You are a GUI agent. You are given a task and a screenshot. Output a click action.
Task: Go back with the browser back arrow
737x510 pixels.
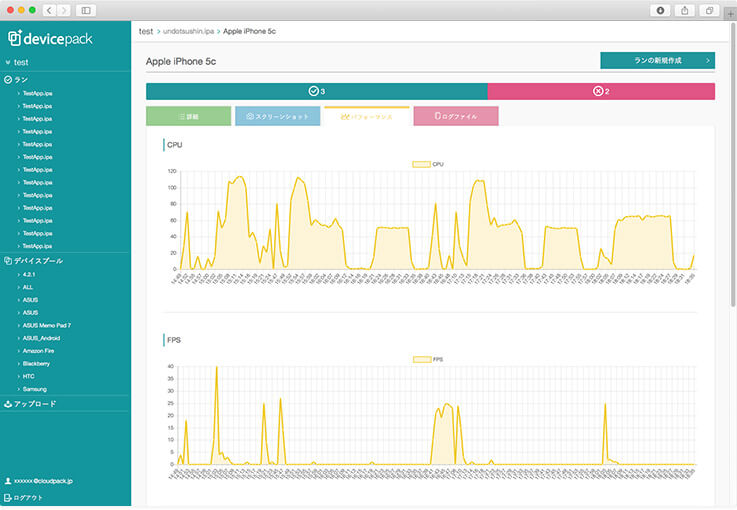click(49, 10)
